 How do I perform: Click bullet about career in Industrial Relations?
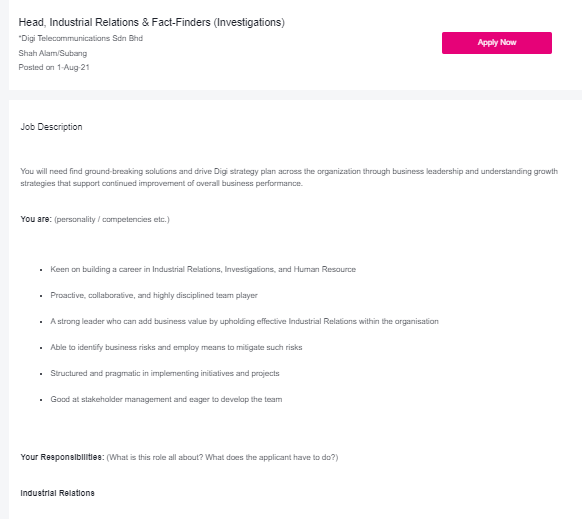203,269
